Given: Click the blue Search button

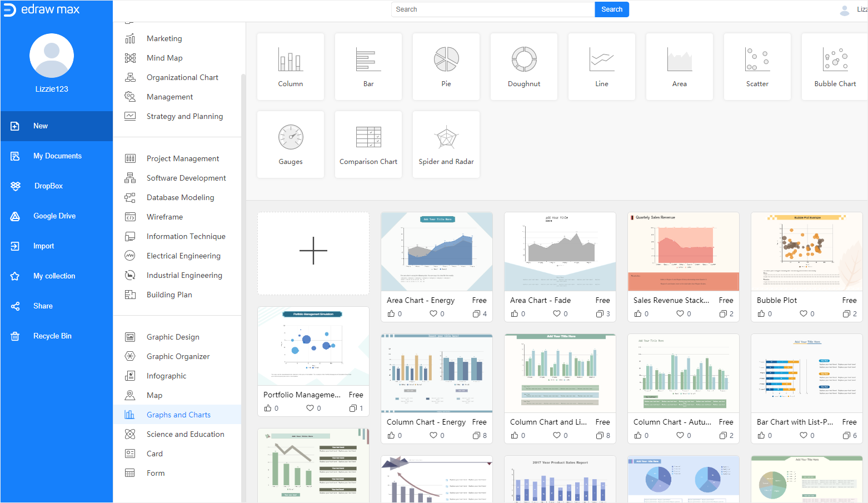Looking at the screenshot, I should [x=611, y=9].
